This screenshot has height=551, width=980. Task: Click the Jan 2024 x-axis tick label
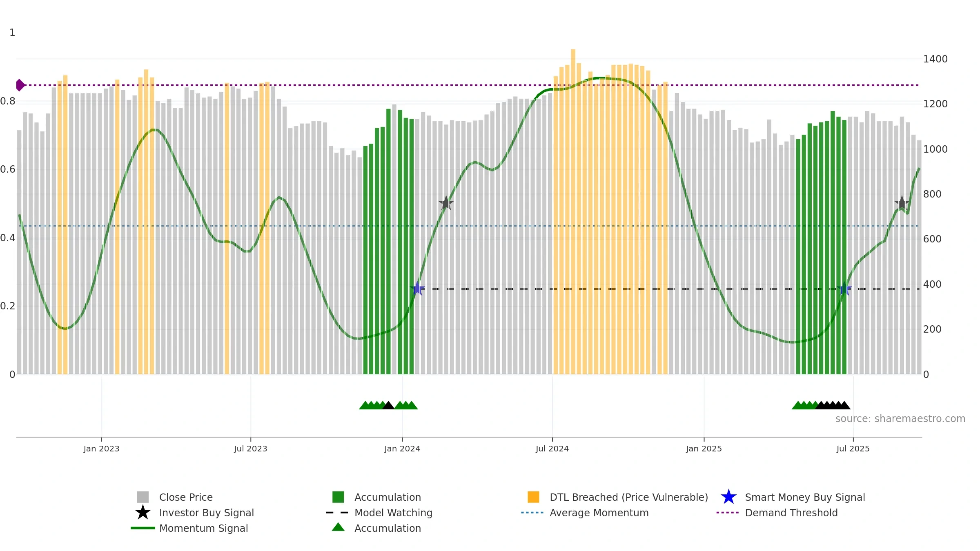[402, 449]
